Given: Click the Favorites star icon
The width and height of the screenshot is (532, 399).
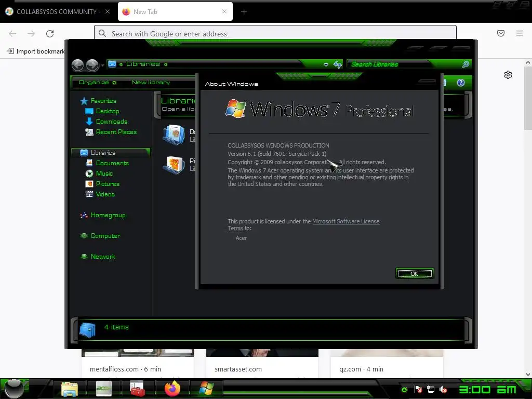Looking at the screenshot, I should point(84,101).
